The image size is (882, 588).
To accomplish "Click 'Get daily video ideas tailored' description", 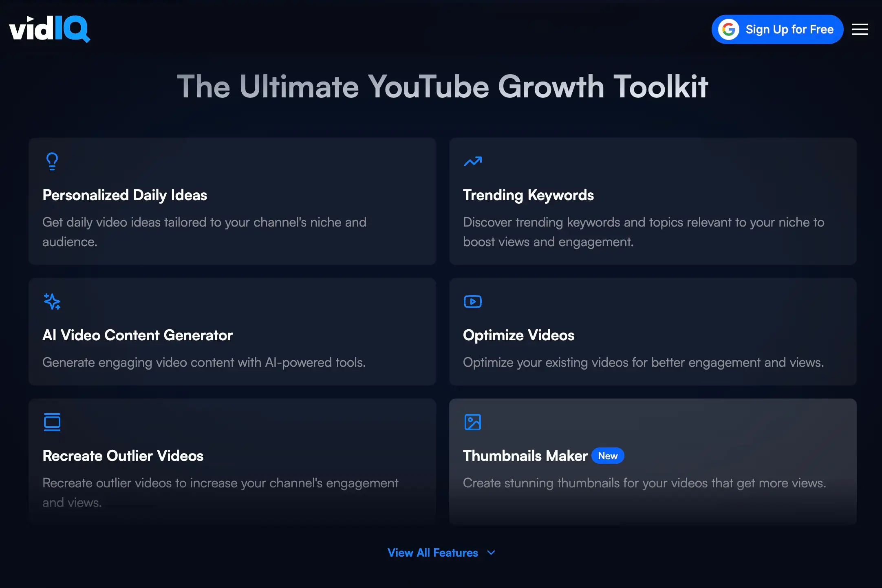I will click(x=204, y=232).
